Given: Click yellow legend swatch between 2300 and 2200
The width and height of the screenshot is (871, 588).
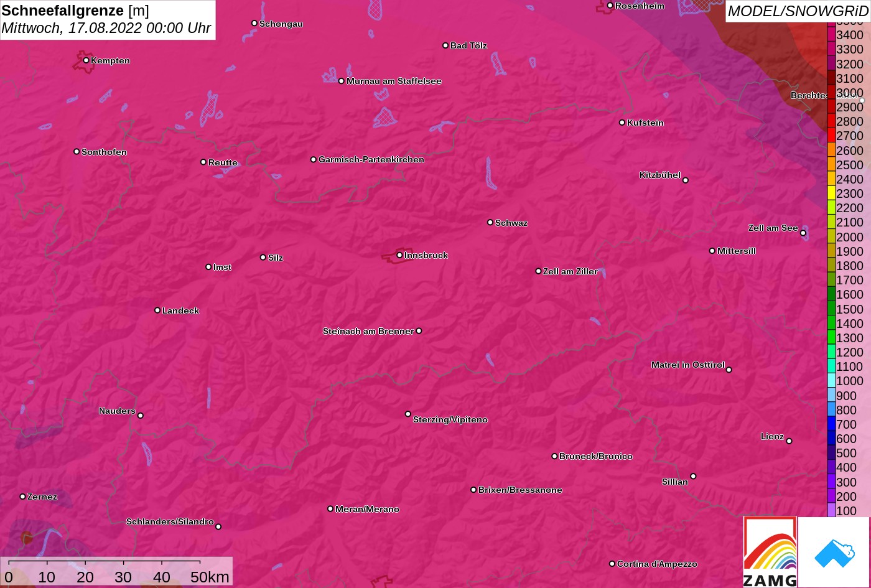Looking at the screenshot, I should tap(831, 194).
